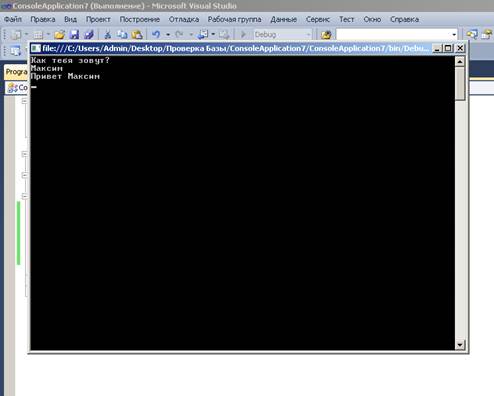Viewport: 494px width, 396px height.
Task: Click the Save floppy disk icon
Action: click(x=74, y=34)
